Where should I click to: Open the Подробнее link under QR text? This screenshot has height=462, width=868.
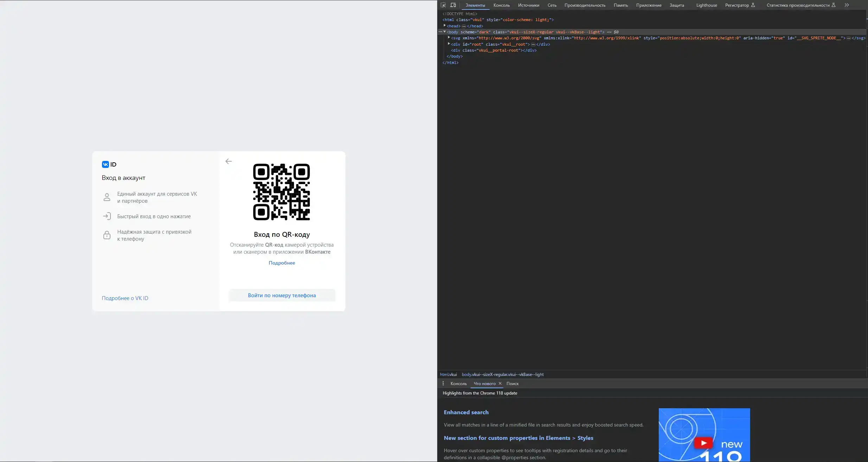(x=282, y=263)
